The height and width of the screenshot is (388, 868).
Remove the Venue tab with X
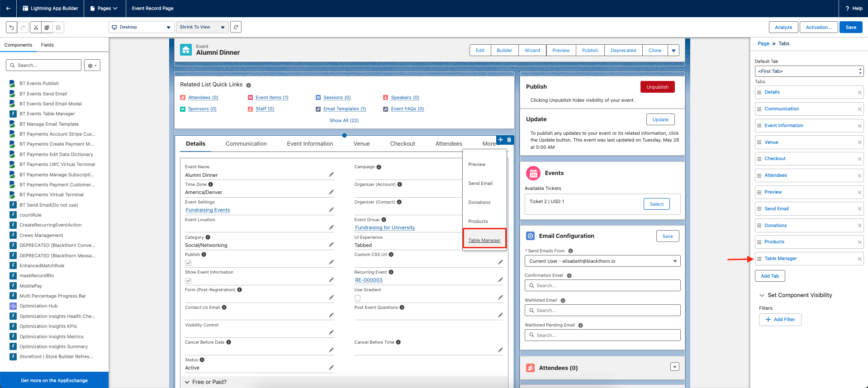point(859,142)
